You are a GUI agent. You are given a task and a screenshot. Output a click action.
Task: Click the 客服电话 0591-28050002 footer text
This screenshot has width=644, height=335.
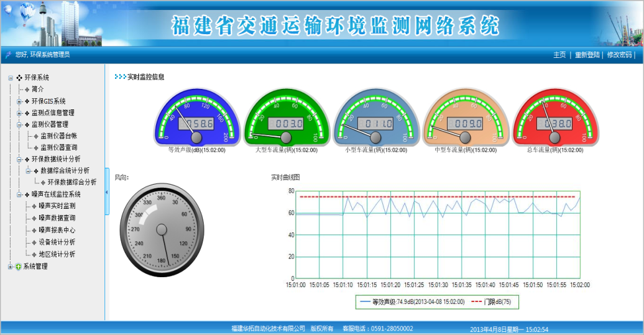[378, 328]
